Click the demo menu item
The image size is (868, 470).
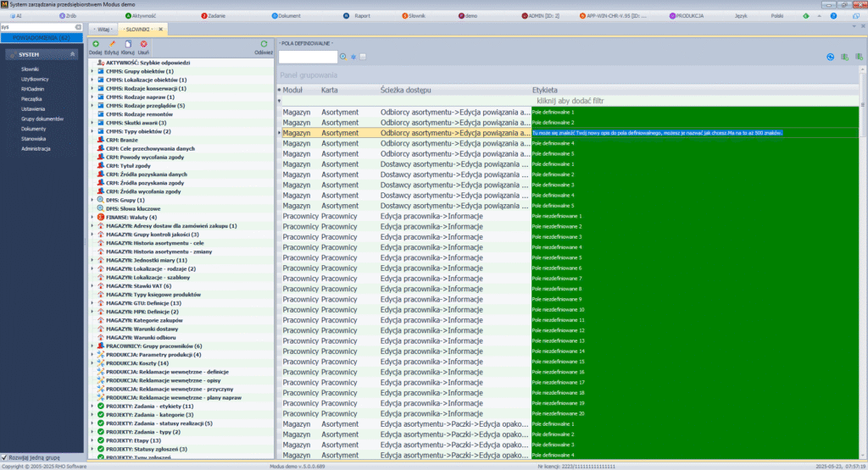click(468, 16)
